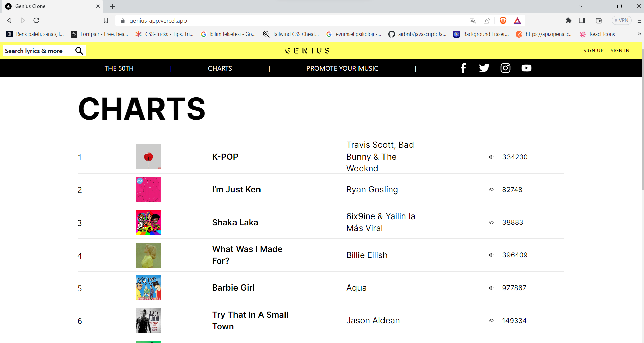Open the translate page icon
This screenshot has height=343, width=644.
tap(473, 21)
